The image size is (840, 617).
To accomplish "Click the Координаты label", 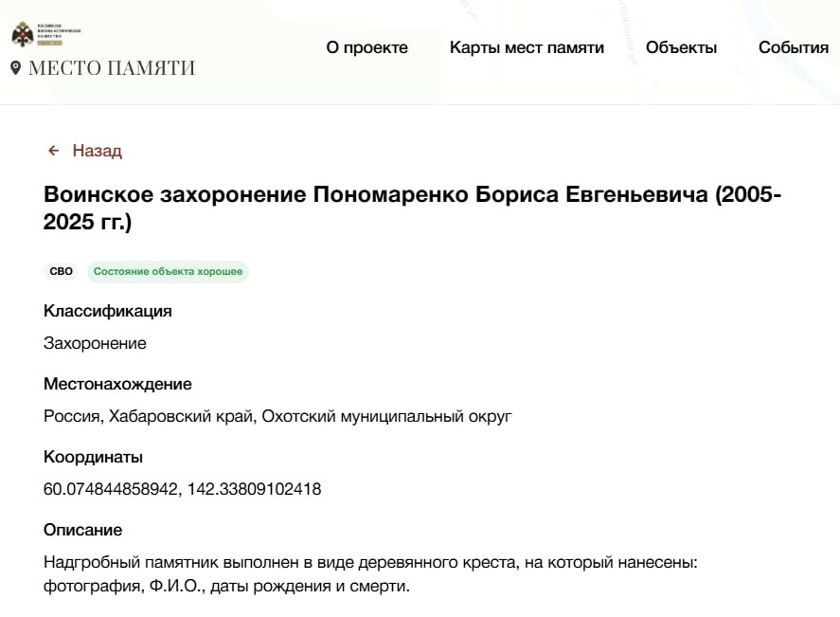I will tap(93, 457).
